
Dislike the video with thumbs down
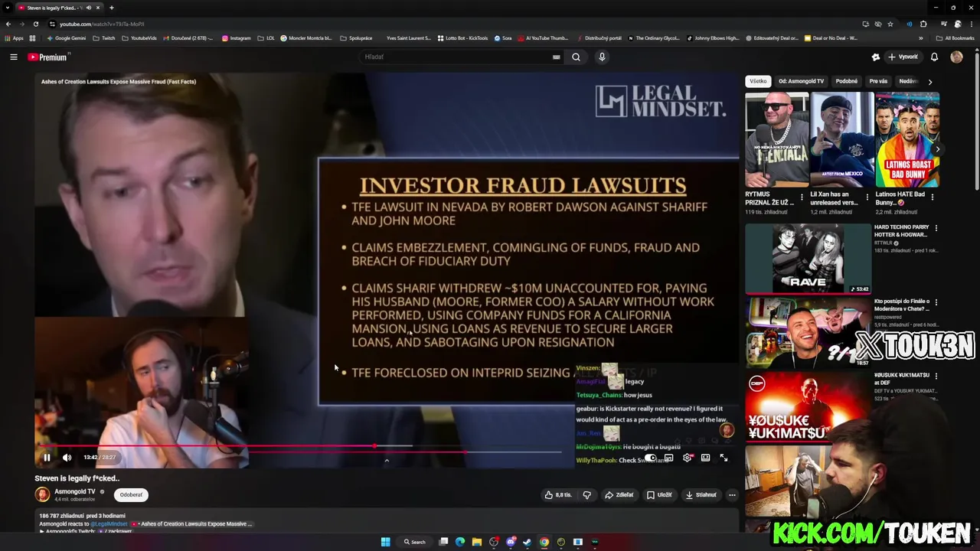pos(586,495)
